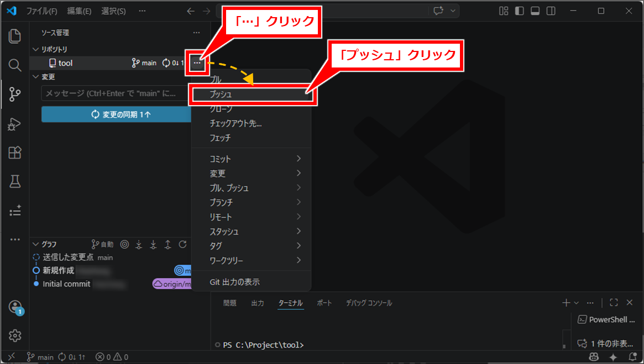Click main branch in status bar

point(40,357)
